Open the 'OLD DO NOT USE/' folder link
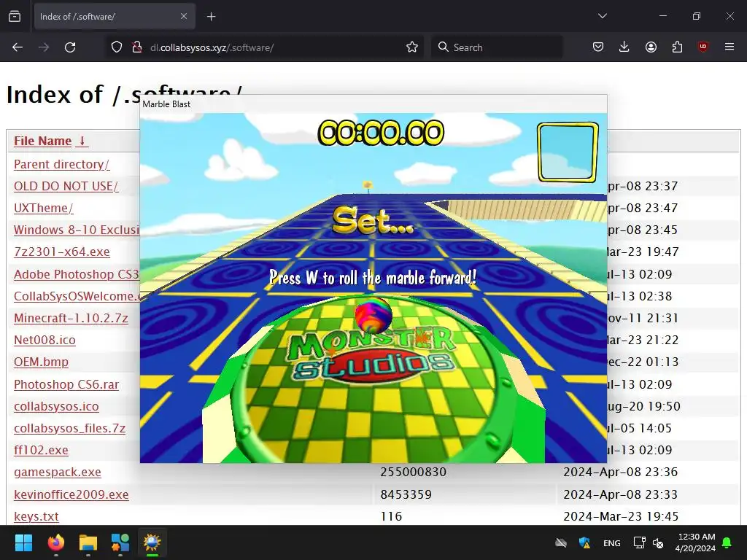The width and height of the screenshot is (747, 560). click(x=66, y=186)
